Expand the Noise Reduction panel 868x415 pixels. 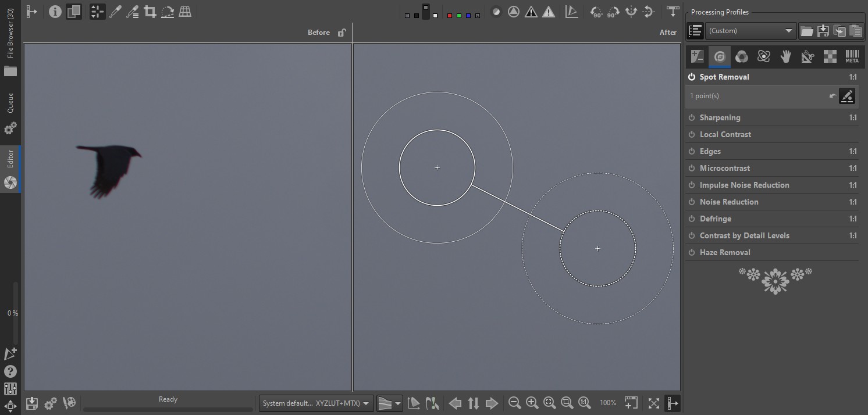pyautogui.click(x=728, y=202)
